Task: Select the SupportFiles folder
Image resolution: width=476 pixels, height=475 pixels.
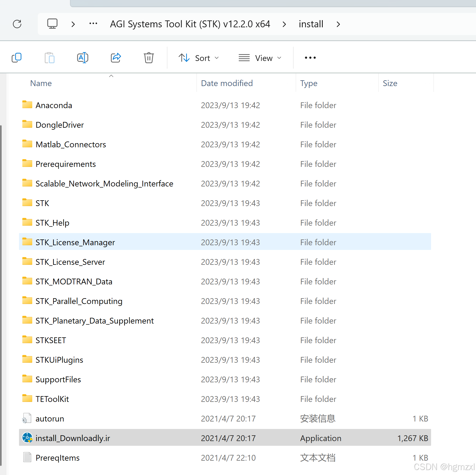Action: click(225, 379)
